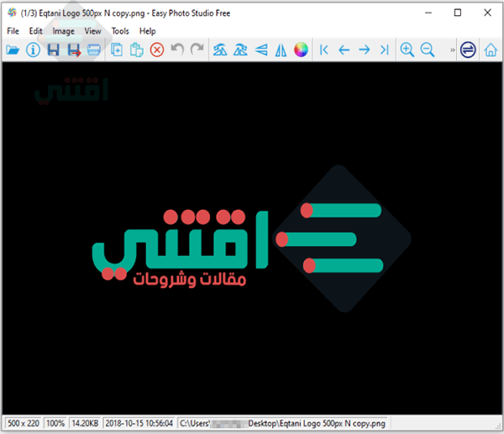Show image information icon
The image size is (504, 434).
coord(33,50)
